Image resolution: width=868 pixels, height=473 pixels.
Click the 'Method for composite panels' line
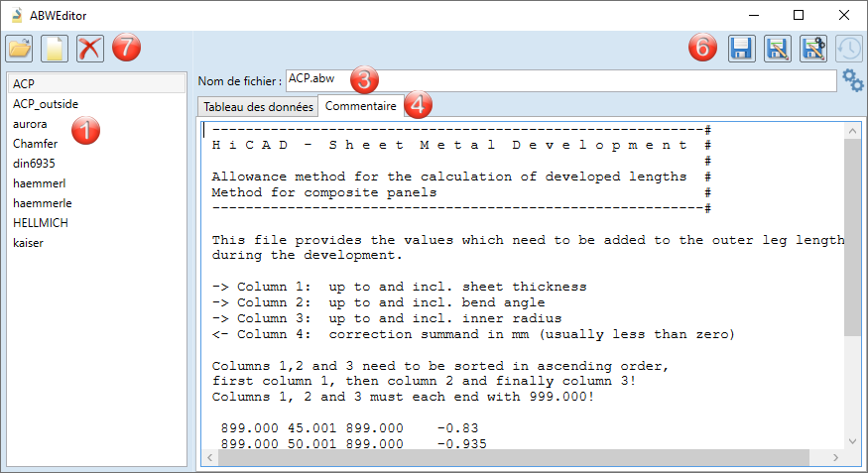click(x=323, y=192)
